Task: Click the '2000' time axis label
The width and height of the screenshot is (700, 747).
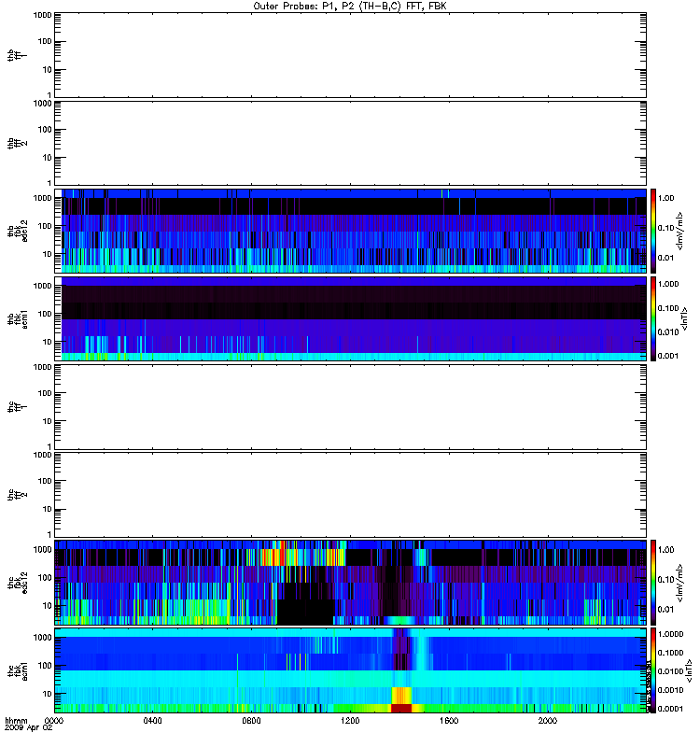Action: click(x=548, y=720)
